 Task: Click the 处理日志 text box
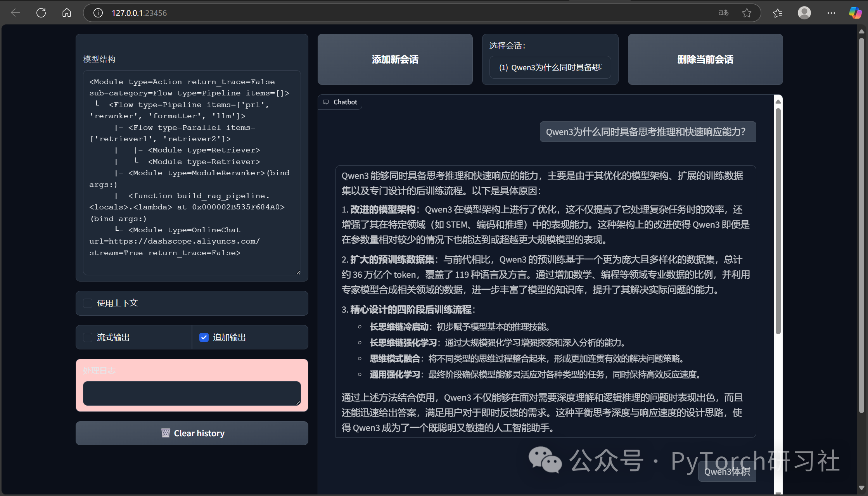192,393
